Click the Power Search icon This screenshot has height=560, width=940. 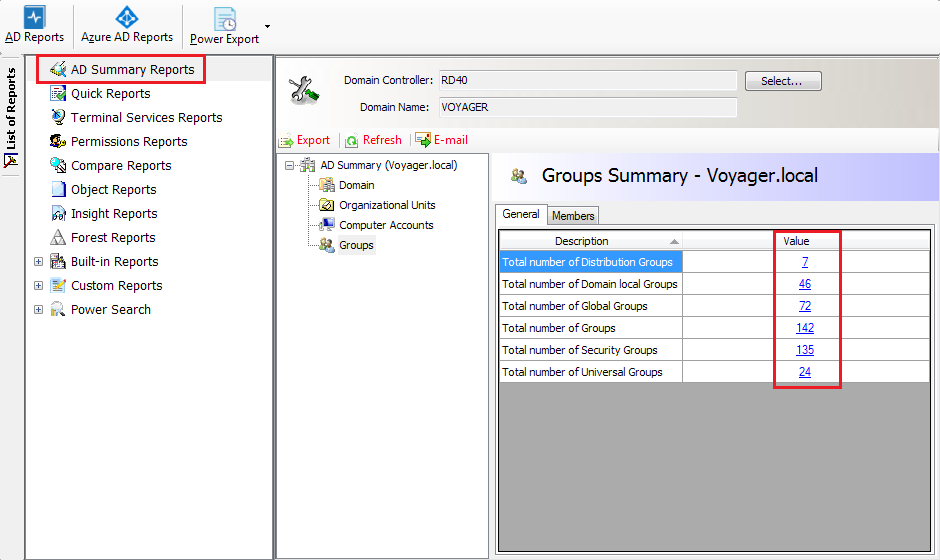point(58,309)
